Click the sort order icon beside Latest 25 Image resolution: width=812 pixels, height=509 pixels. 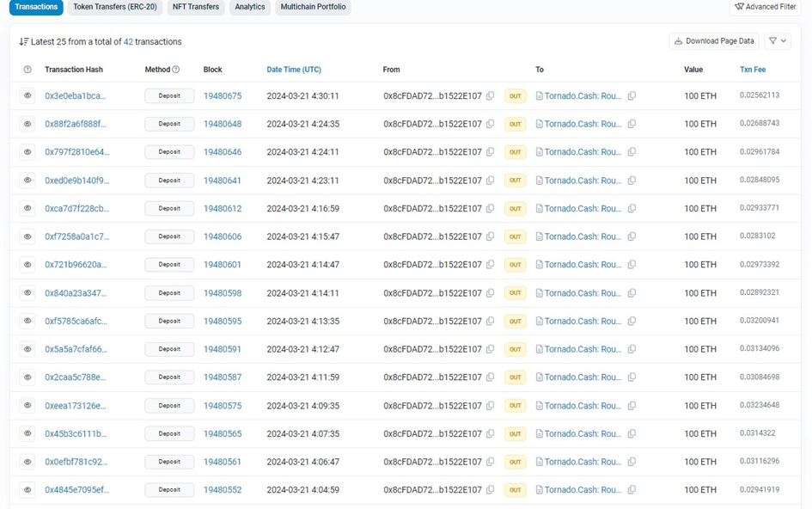point(24,41)
